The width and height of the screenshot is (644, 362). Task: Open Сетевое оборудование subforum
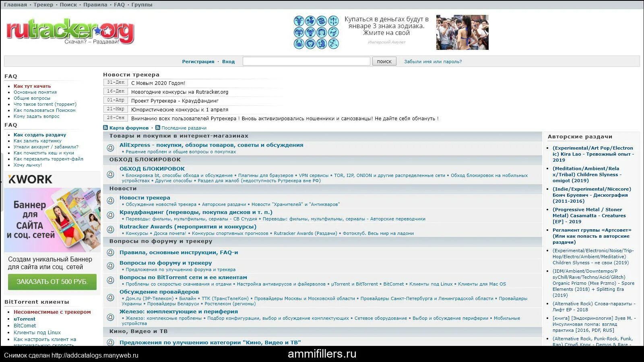pyautogui.click(x=381, y=318)
